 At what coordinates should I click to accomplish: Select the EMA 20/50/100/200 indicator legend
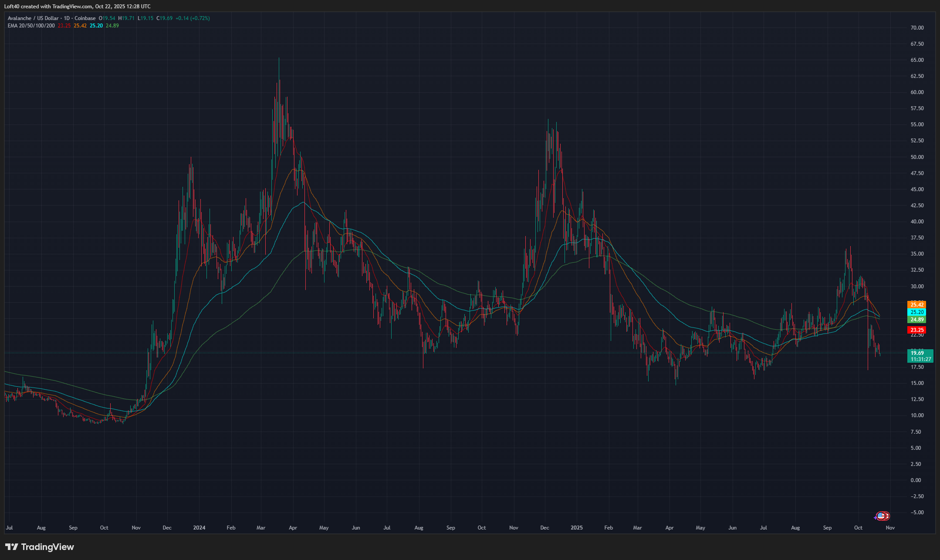pos(31,26)
